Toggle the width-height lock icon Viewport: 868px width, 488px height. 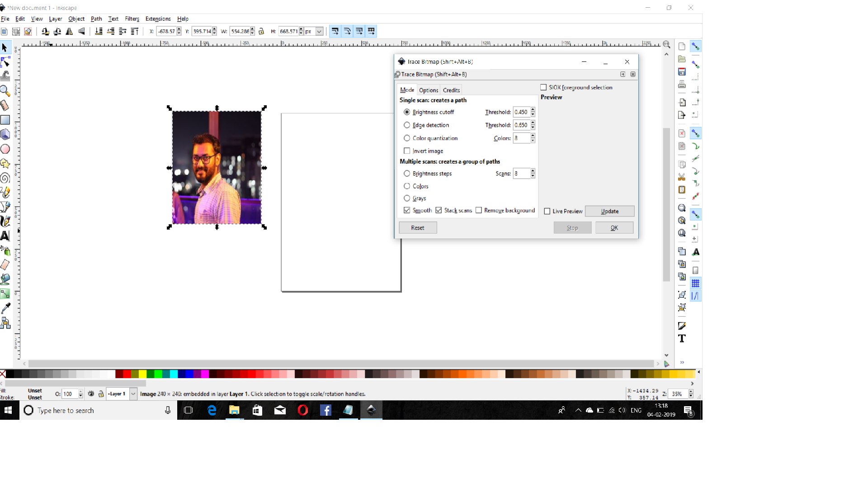(x=261, y=31)
